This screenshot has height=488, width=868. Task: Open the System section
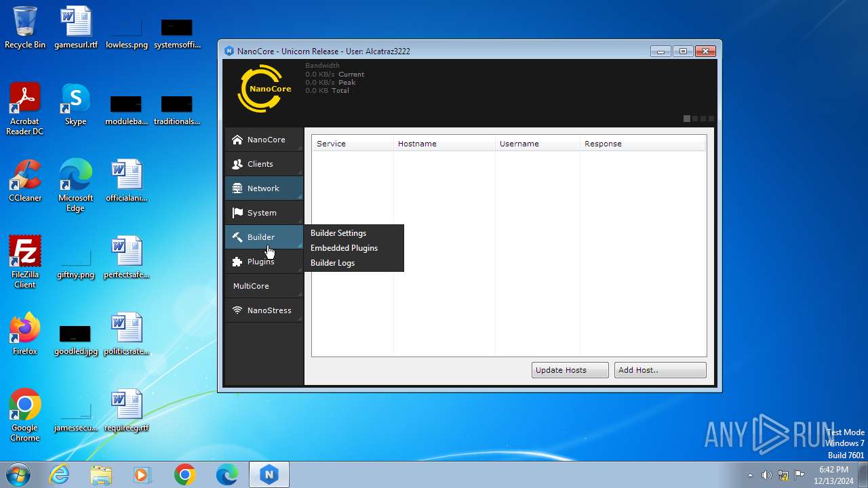click(264, 213)
